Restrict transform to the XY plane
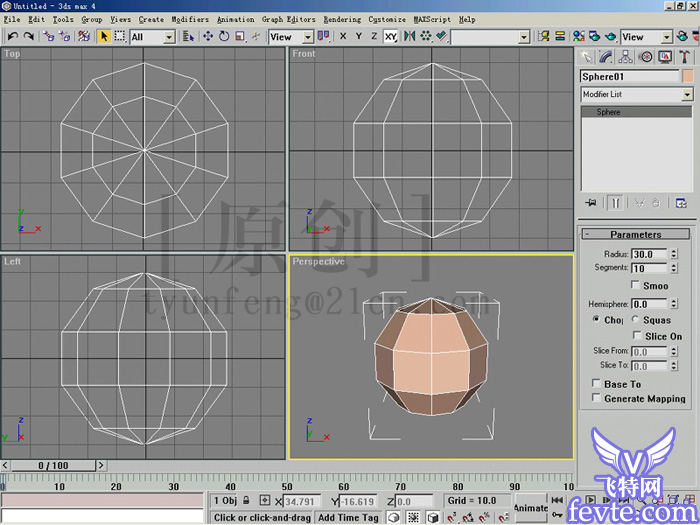Screen dimensions: 700x525 click(x=391, y=37)
